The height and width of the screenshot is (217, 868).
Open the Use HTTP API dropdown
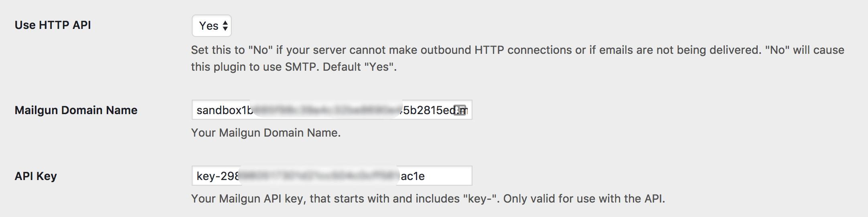(211, 26)
